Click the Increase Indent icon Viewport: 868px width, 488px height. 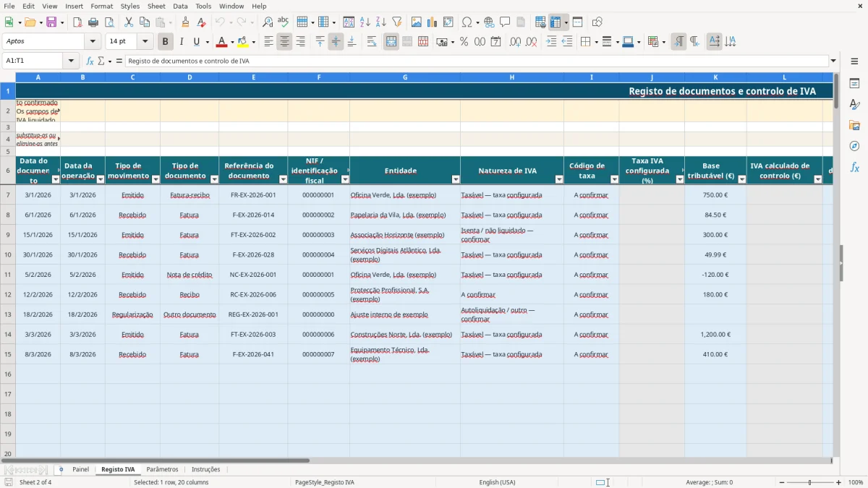point(551,42)
